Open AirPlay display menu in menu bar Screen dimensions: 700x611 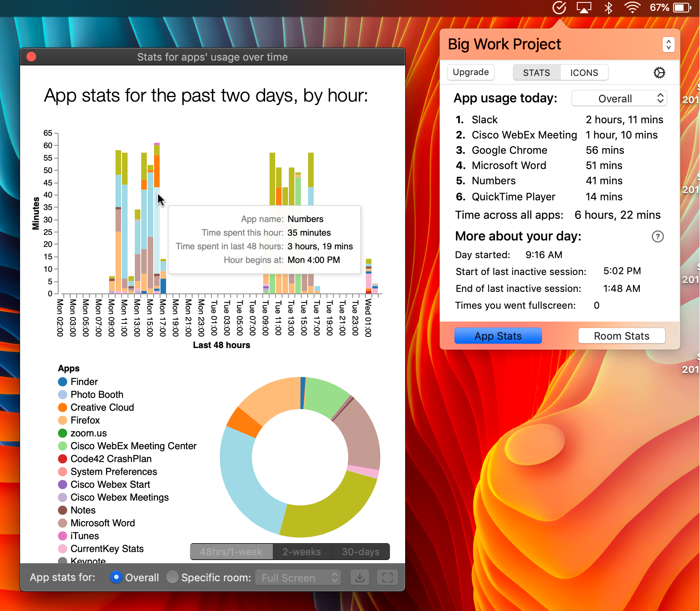click(584, 8)
